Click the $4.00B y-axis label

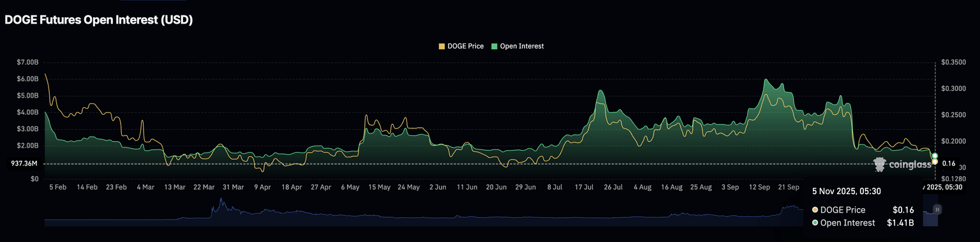[x=28, y=112]
